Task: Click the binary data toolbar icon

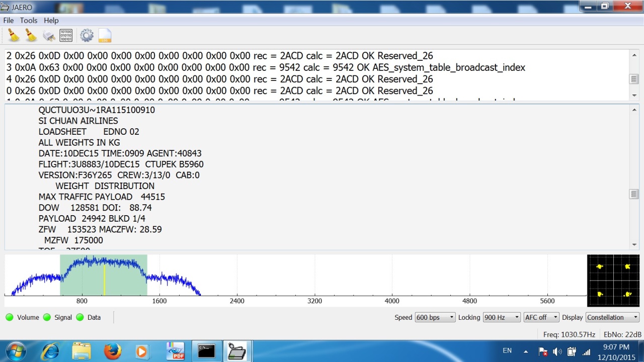Action: (x=66, y=35)
